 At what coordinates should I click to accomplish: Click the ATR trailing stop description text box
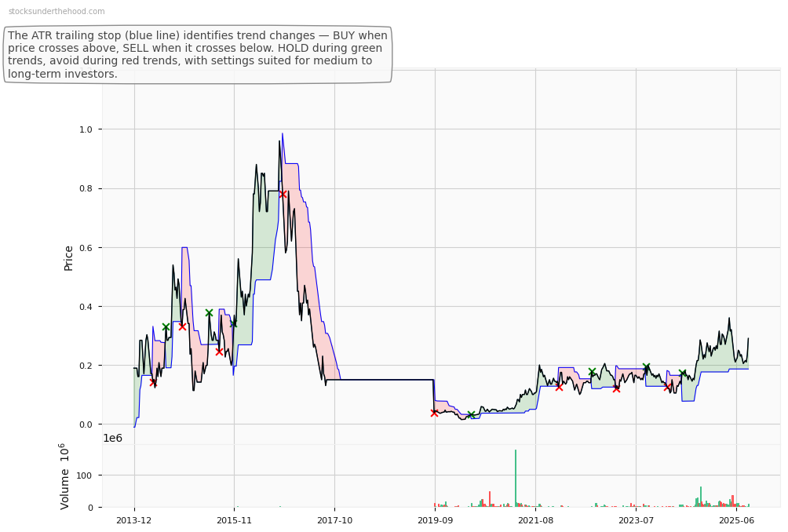pyautogui.click(x=198, y=55)
